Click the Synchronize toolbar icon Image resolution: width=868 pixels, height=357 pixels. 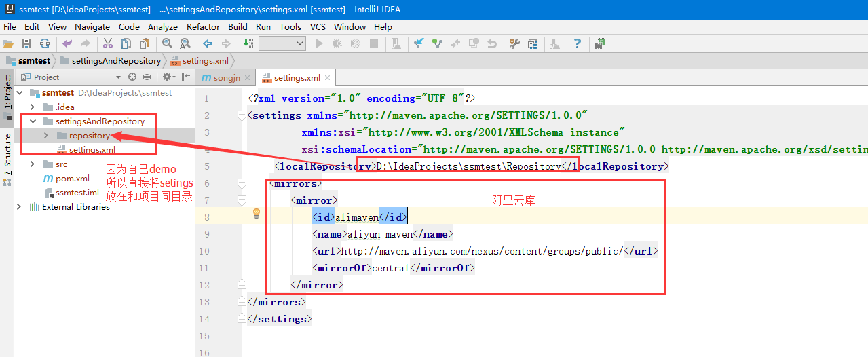click(44, 43)
